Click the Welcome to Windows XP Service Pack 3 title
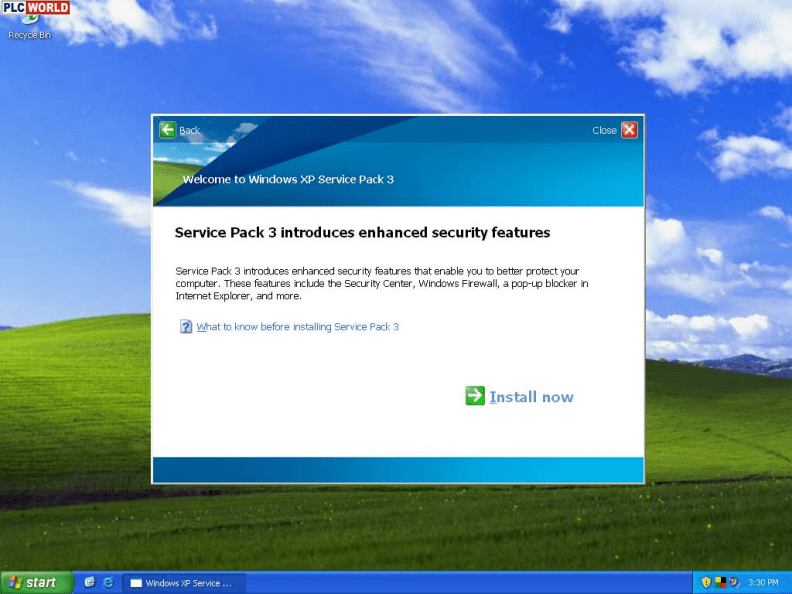This screenshot has width=792, height=594. (x=288, y=179)
